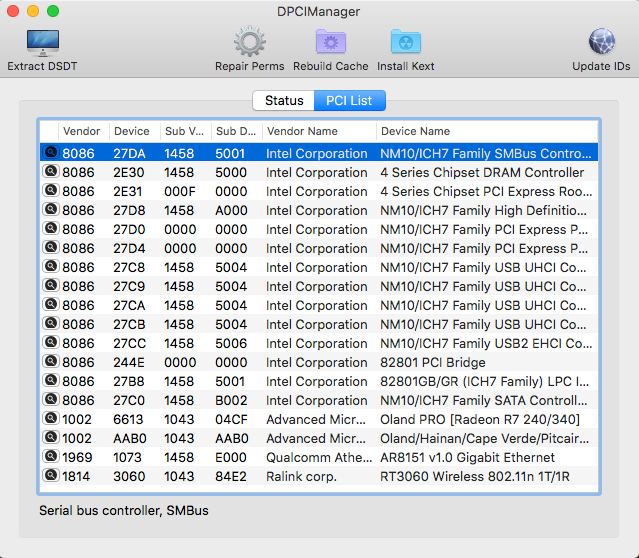Click lookup icon for device 3060 row

[x=51, y=475]
